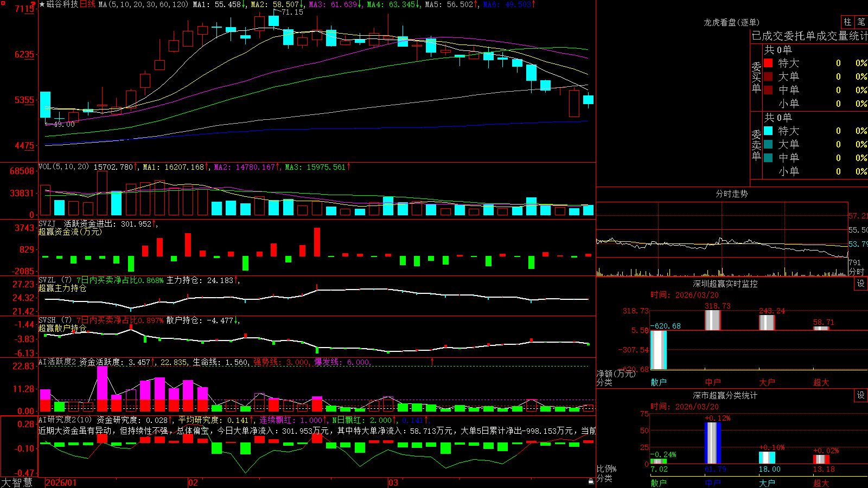This screenshot has height=488, width=868.
Task: Click the 活跃资金进出: 301.952 value
Action: tap(107, 223)
